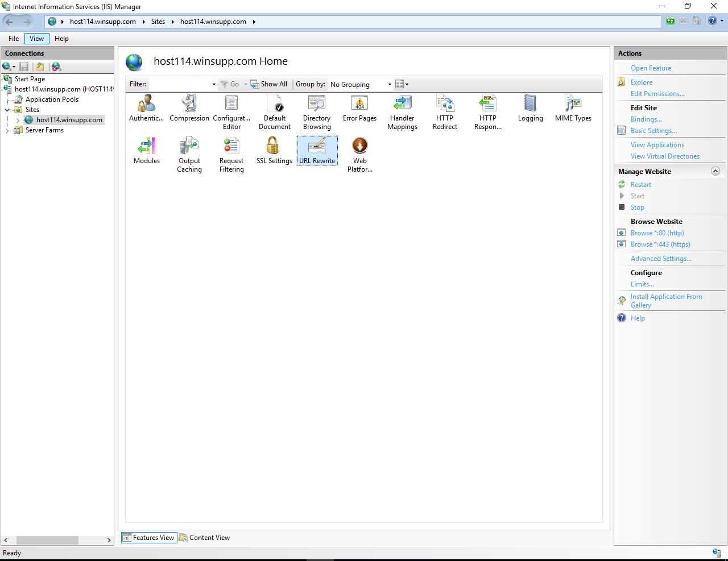Open HTTP Response Headers feature

coord(488,112)
